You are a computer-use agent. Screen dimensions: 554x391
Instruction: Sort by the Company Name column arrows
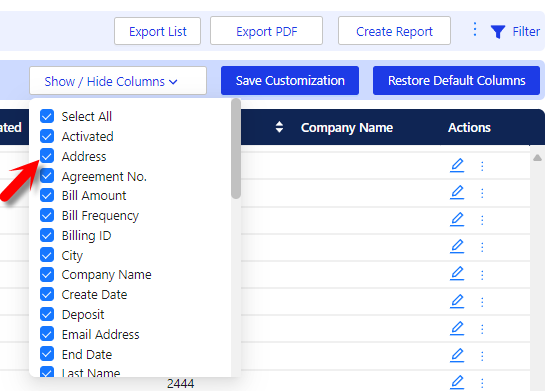coord(279,127)
